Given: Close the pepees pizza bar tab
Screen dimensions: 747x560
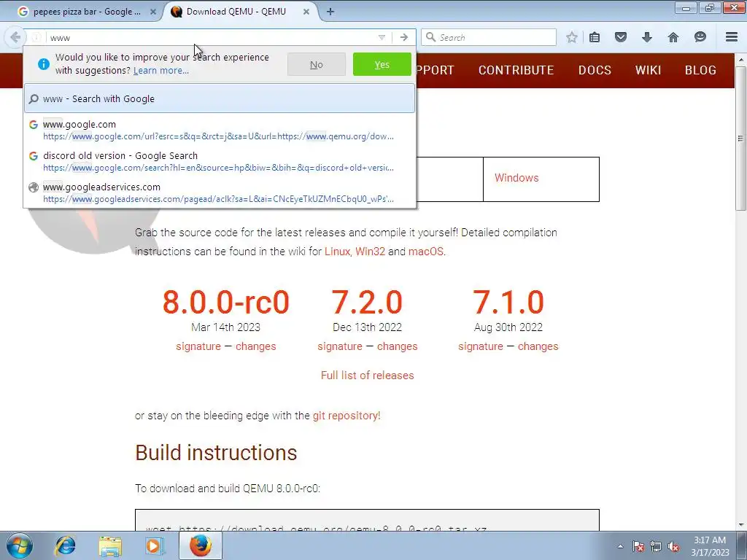Looking at the screenshot, I should (153, 12).
